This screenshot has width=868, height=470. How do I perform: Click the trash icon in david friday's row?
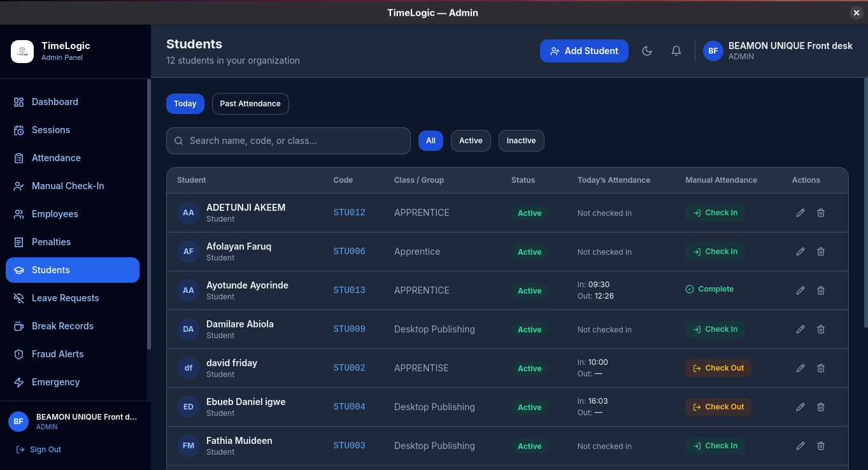(821, 368)
